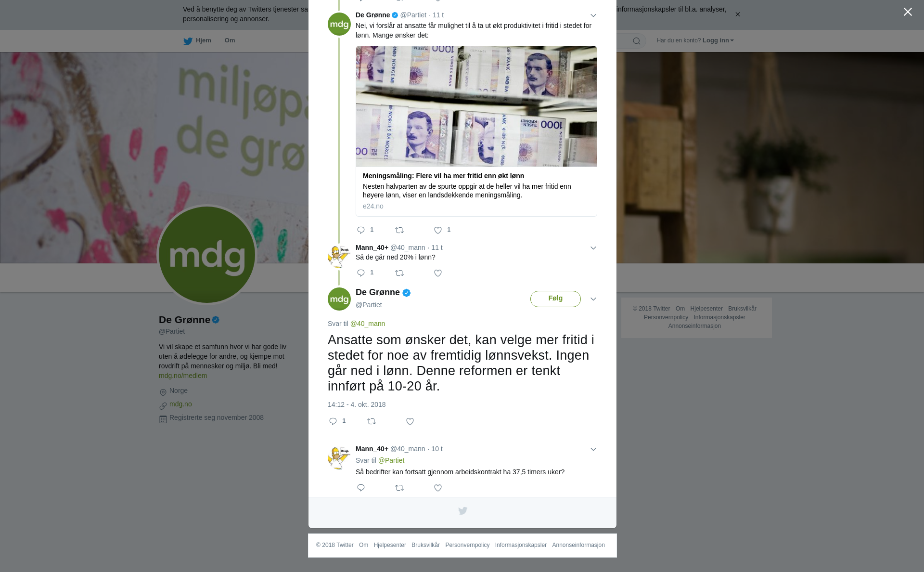Open the @40_mann mention link
Image resolution: width=924 pixels, height=572 pixels.
point(368,324)
